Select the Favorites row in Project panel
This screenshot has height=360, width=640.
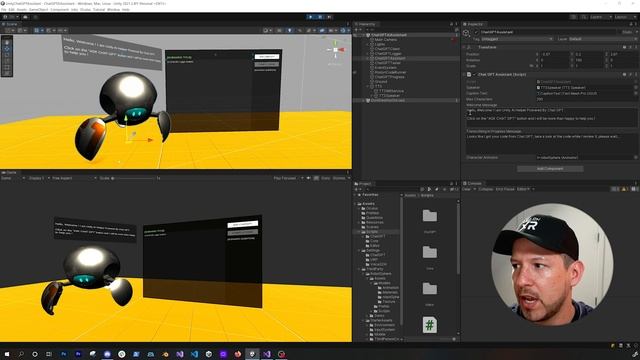370,195
